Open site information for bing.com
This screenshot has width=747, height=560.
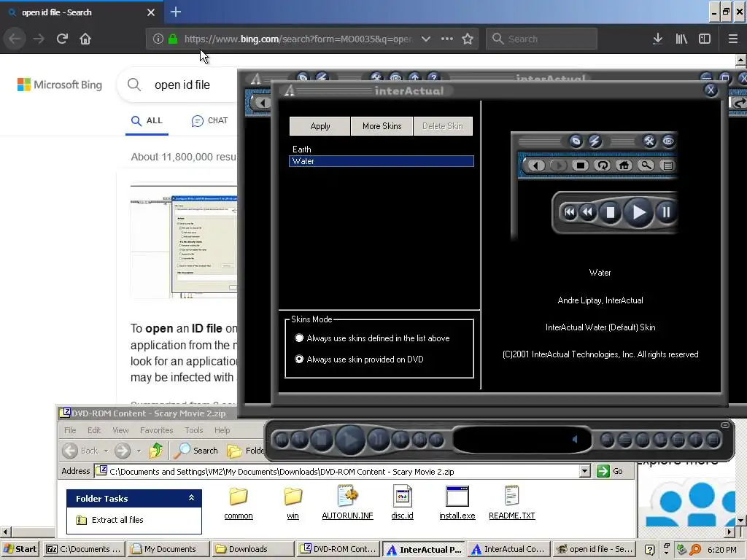coord(158,39)
